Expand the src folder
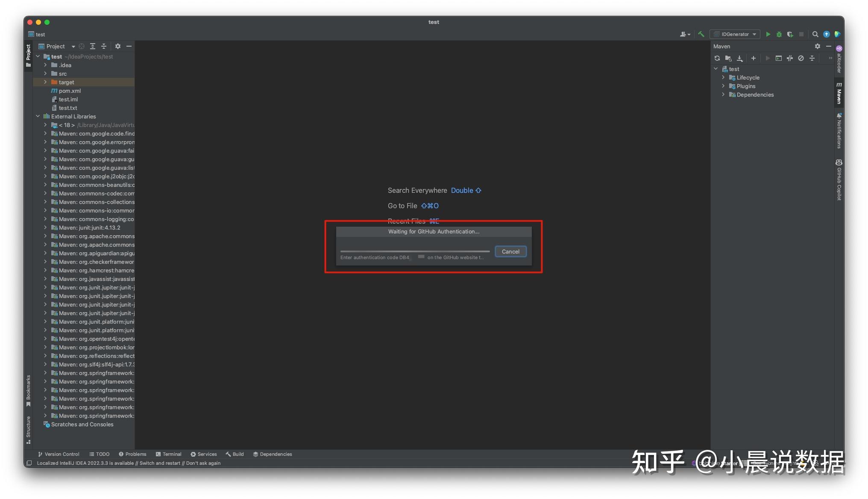Viewport: 868px width, 499px height. coord(45,74)
